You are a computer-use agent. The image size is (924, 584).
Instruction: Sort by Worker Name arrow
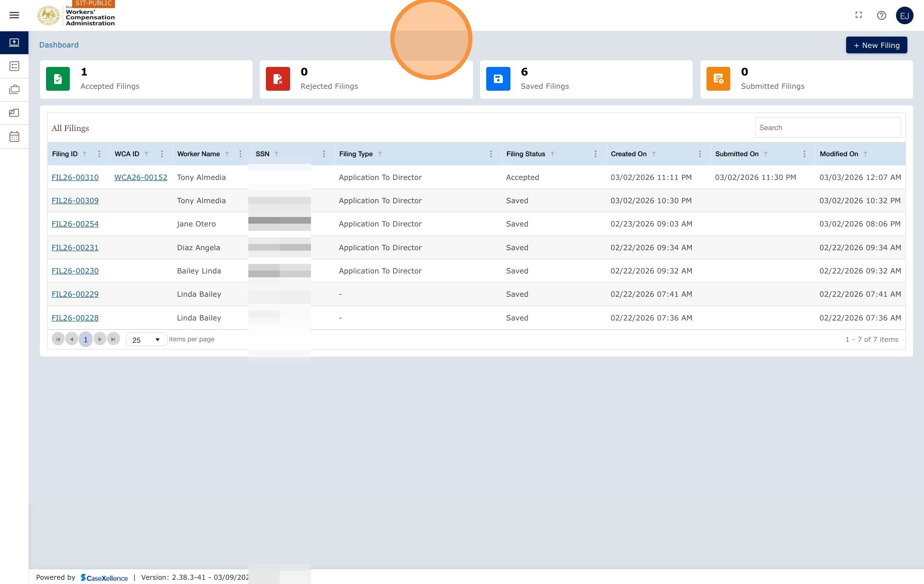click(227, 154)
